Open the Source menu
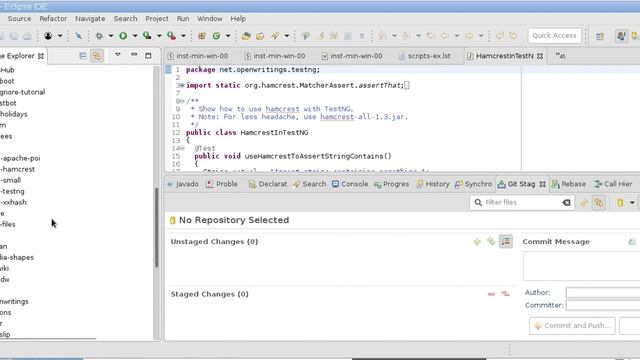The image size is (640, 360). [x=19, y=19]
